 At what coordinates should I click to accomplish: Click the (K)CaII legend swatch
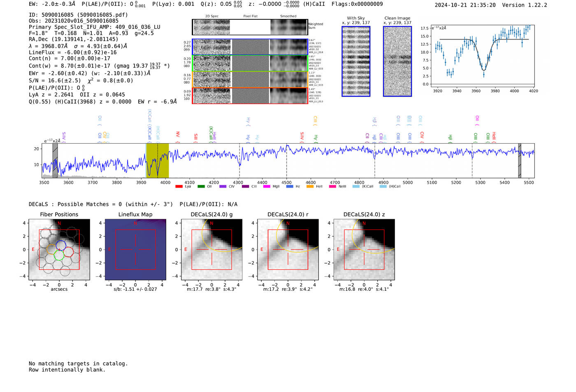point(356,187)
